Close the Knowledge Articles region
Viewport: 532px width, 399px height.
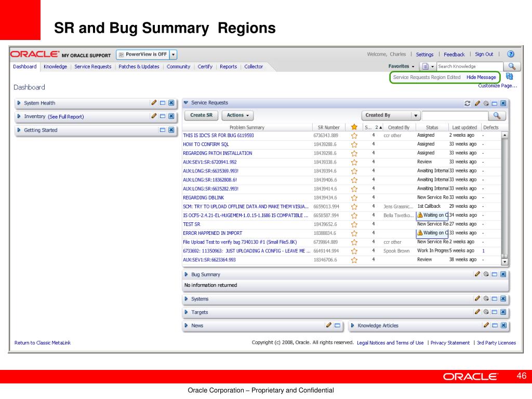(503, 325)
